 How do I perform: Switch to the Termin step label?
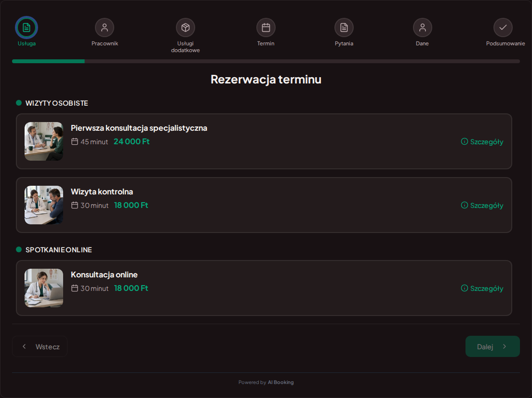point(266,43)
